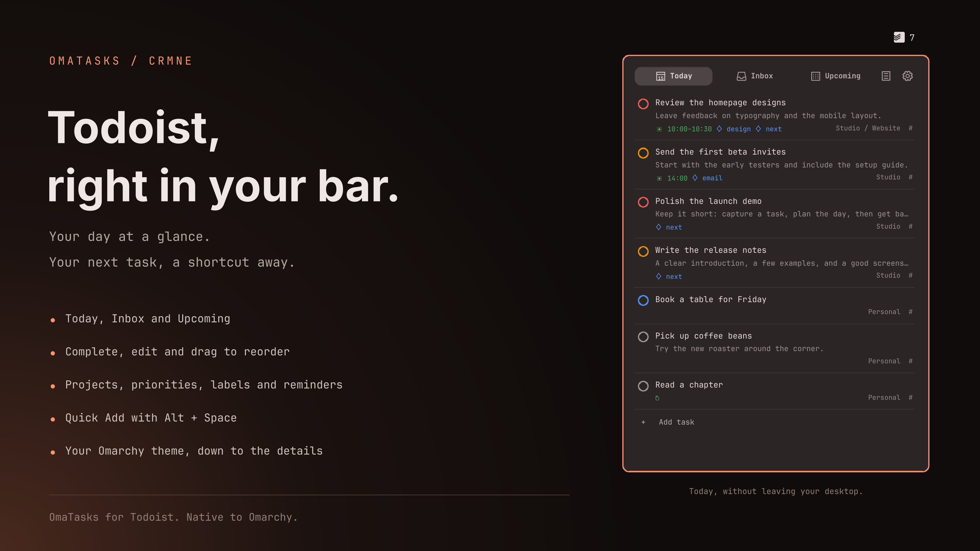
Task: Click the Studio label on Polish launch demo row
Action: [888, 226]
